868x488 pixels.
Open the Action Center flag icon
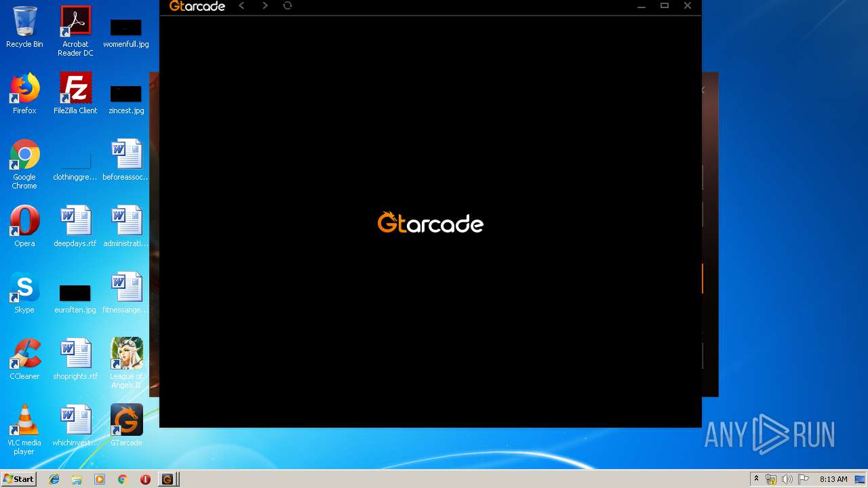[804, 479]
